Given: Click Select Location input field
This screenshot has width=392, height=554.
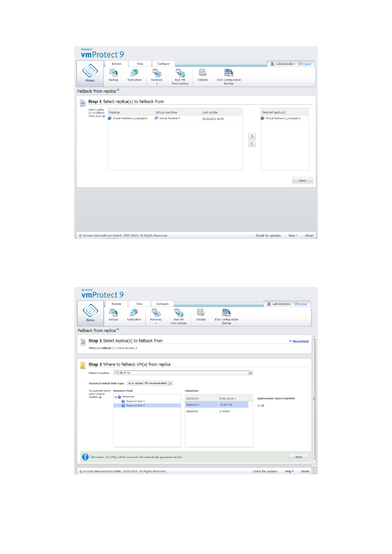Looking at the screenshot, I should pos(181,373).
